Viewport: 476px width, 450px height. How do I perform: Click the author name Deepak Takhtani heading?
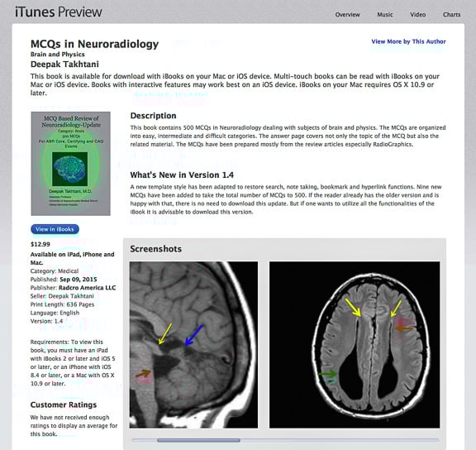64,65
